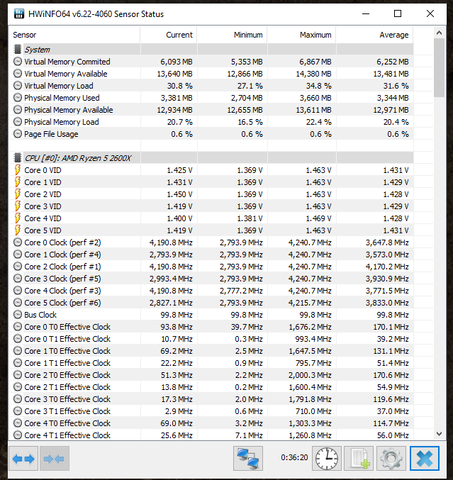Click the lightning icon beside Core 3 VID

click(17, 206)
